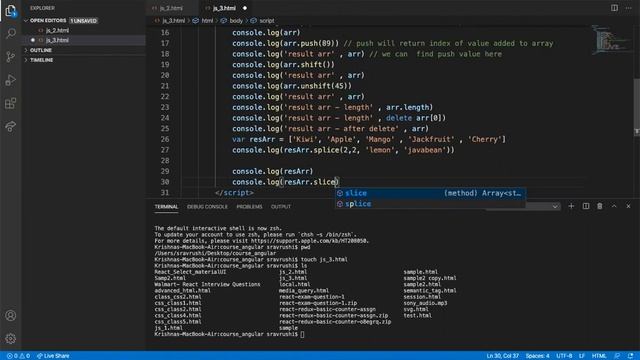This screenshot has width=640, height=360.
Task: Choose the splice autocomplete suggestion
Action: click(x=430, y=204)
